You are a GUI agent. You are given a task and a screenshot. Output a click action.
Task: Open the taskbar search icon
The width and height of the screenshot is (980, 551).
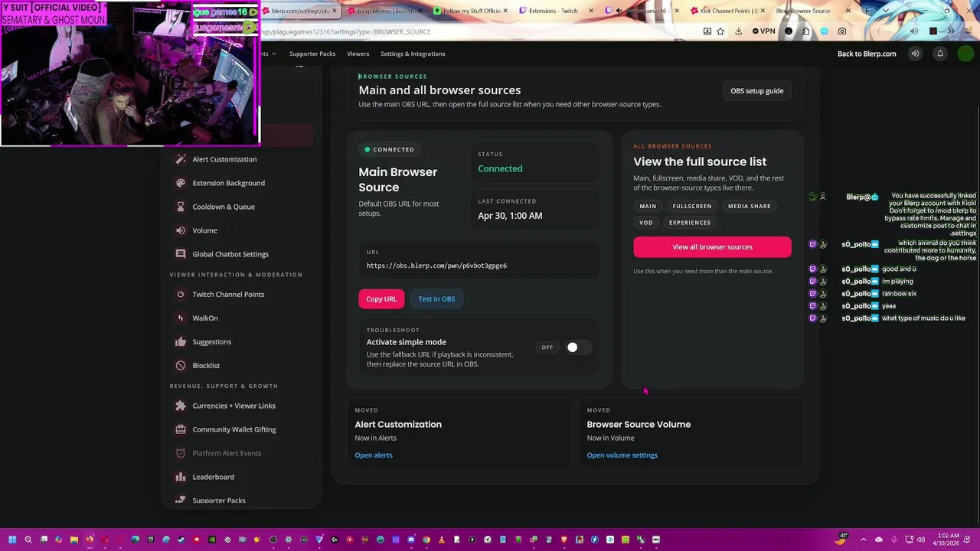28,540
